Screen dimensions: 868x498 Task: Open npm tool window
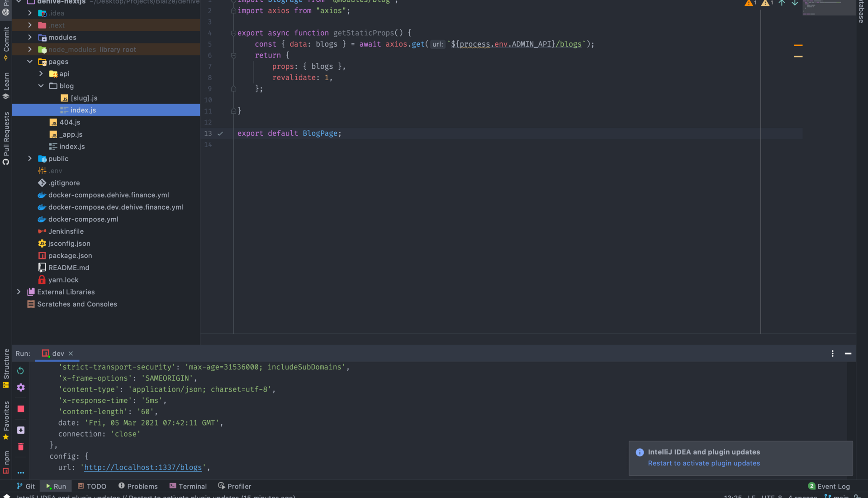pos(6,462)
